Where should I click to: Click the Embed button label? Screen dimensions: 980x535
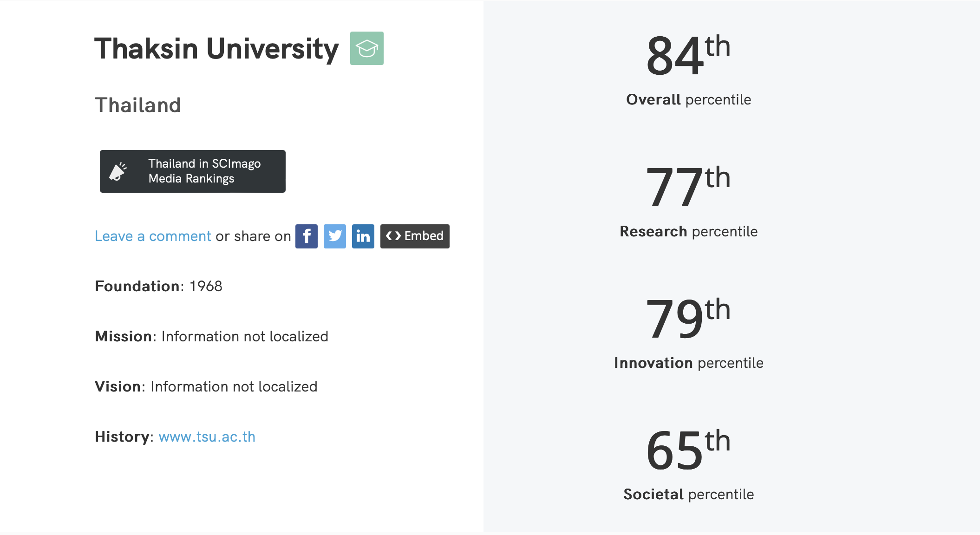point(424,236)
